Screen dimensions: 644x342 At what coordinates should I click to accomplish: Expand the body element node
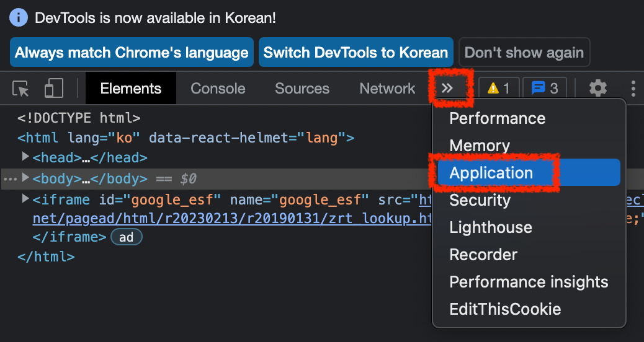25,177
